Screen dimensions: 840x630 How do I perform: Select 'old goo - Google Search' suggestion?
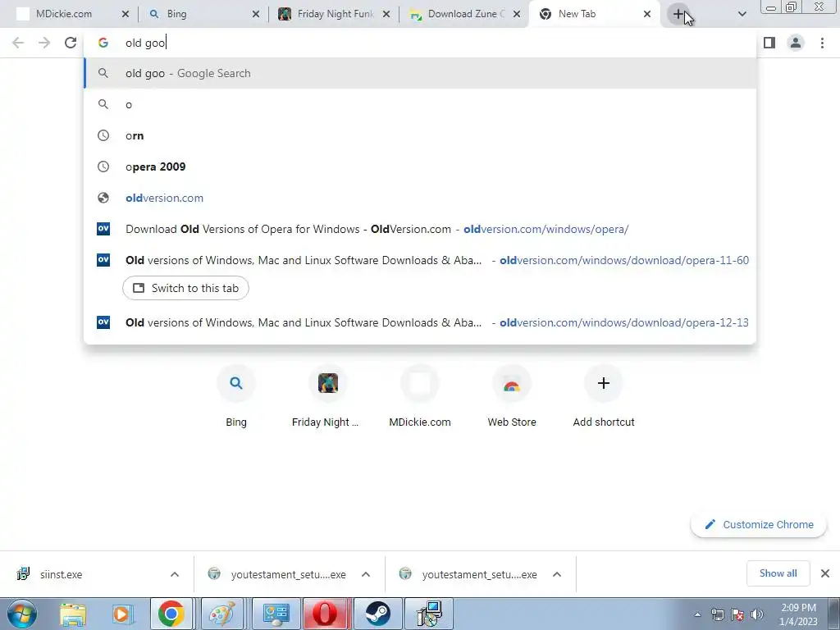420,73
